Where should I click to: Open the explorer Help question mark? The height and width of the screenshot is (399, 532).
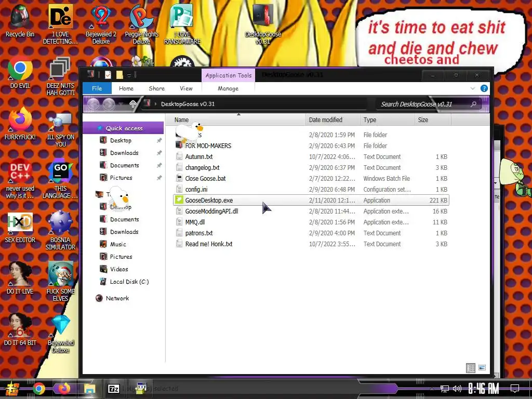[484, 88]
